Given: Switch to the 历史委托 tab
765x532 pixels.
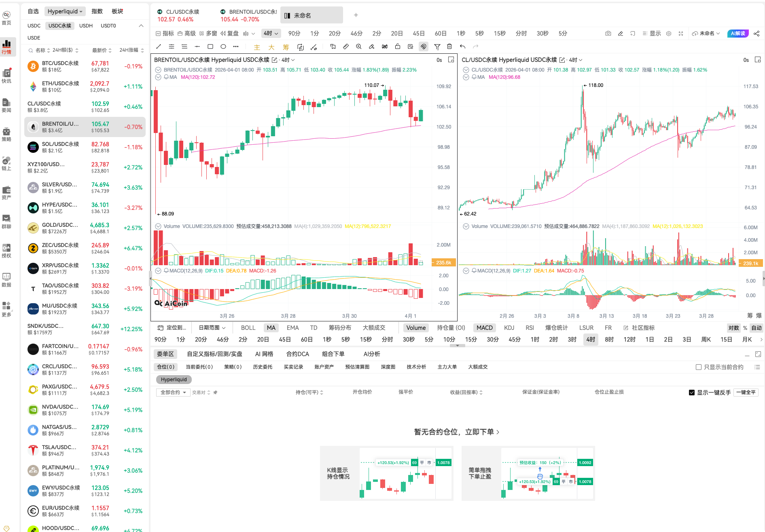Looking at the screenshot, I should pyautogui.click(x=263, y=367).
